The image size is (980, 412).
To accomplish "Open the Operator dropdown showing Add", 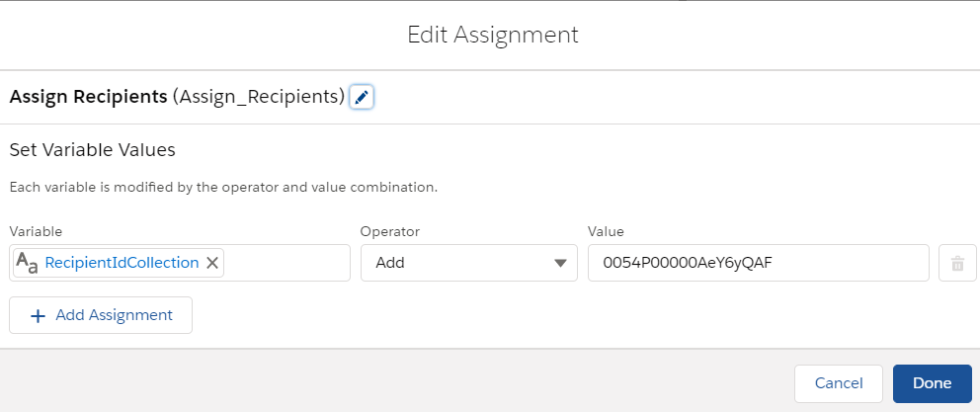I will click(468, 263).
